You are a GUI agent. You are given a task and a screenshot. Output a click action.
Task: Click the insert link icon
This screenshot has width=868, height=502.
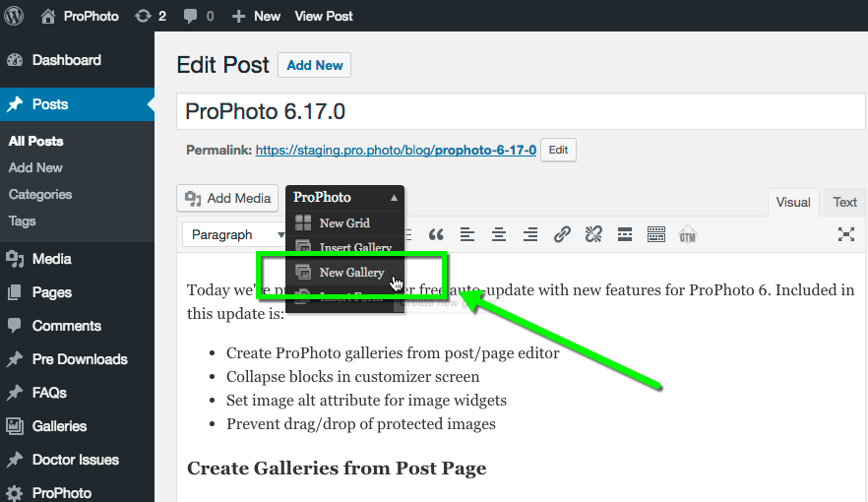562,234
